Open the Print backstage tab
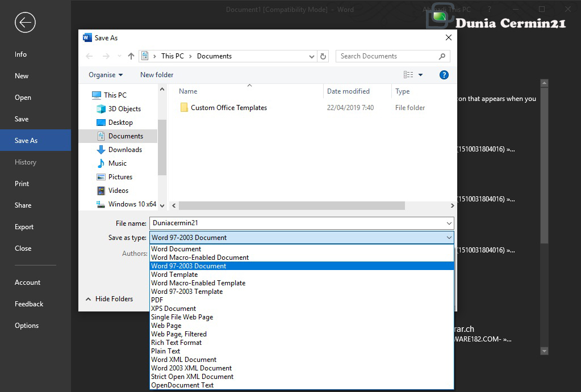 (36, 184)
